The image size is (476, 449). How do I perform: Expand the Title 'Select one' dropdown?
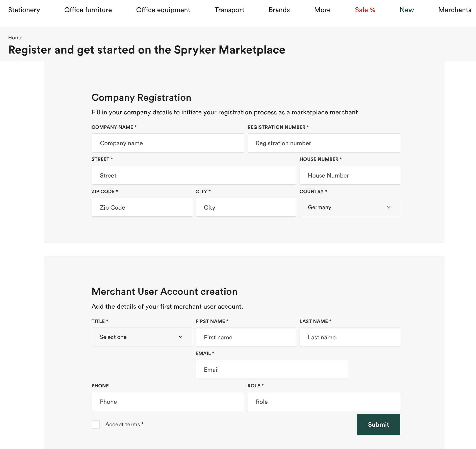point(142,337)
